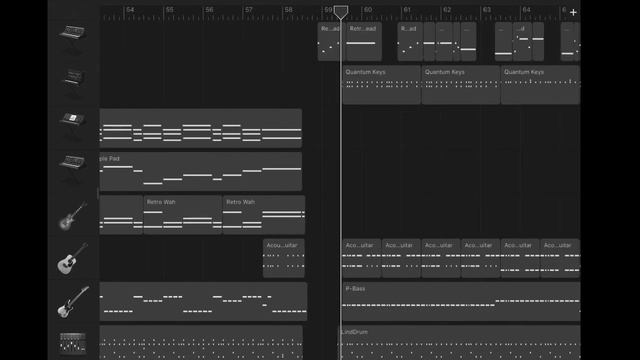Select the 'ple Pad' region
The height and width of the screenshot is (360, 640).
201,171
